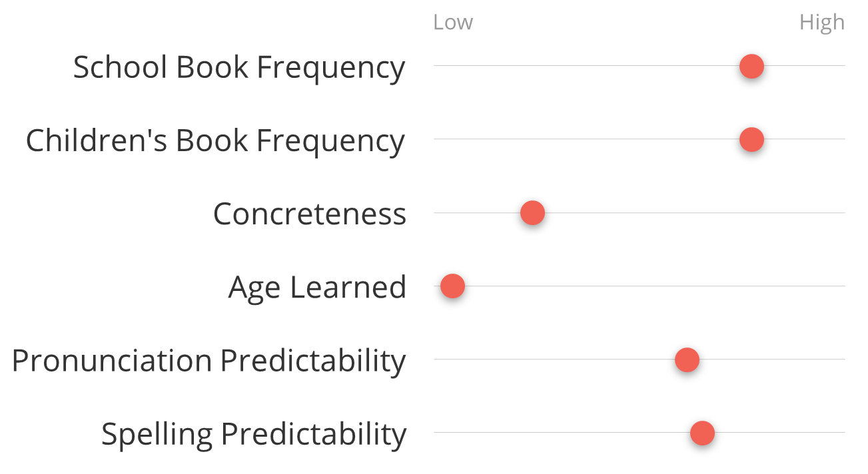Image resolution: width=868 pixels, height=474 pixels.
Task: Click the Spelling Predictability slider dot
Action: [702, 433]
